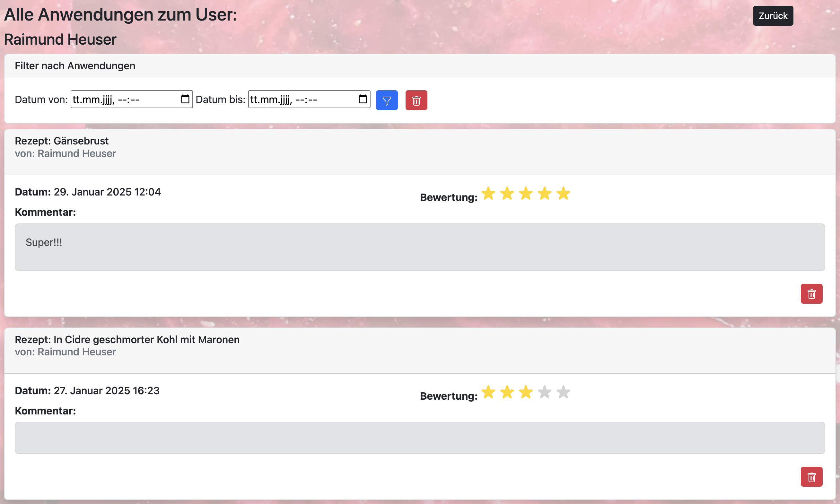Click the 'Kommentar:' label in the Gänsebrust card
This screenshot has height=504, width=840.
pyautogui.click(x=45, y=212)
